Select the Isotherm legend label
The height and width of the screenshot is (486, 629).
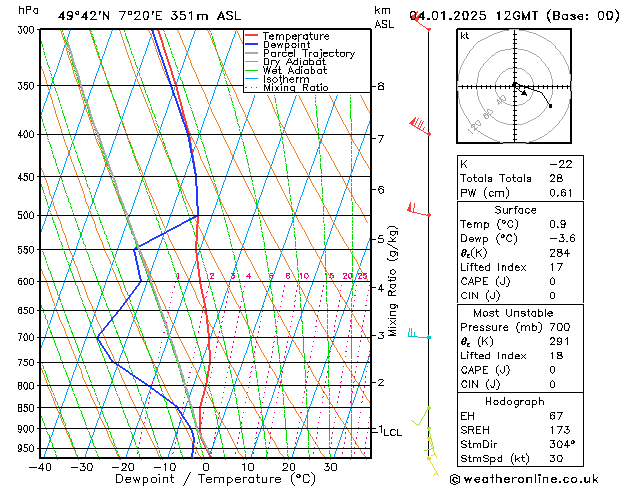pos(286,79)
